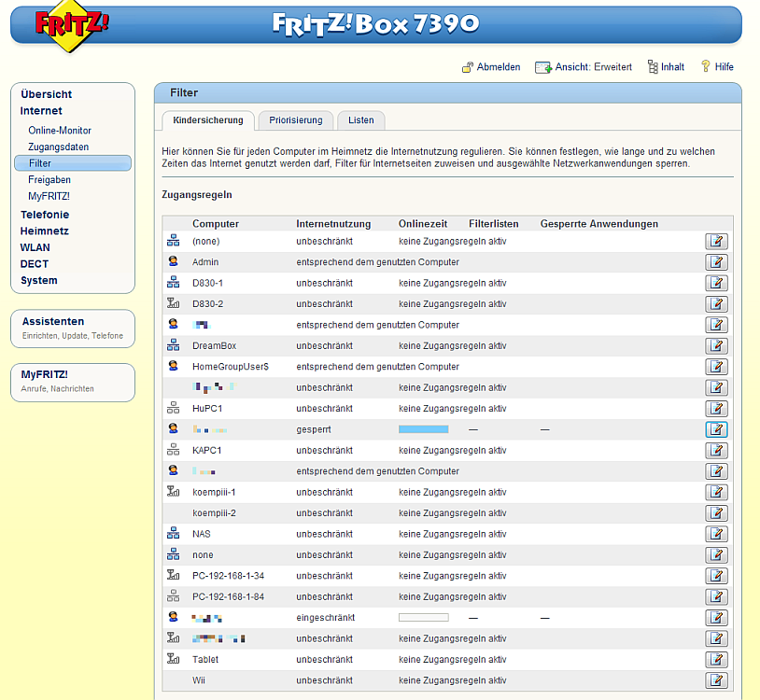
Task: Select Zugangsdaten submenu item
Action: [x=58, y=147]
